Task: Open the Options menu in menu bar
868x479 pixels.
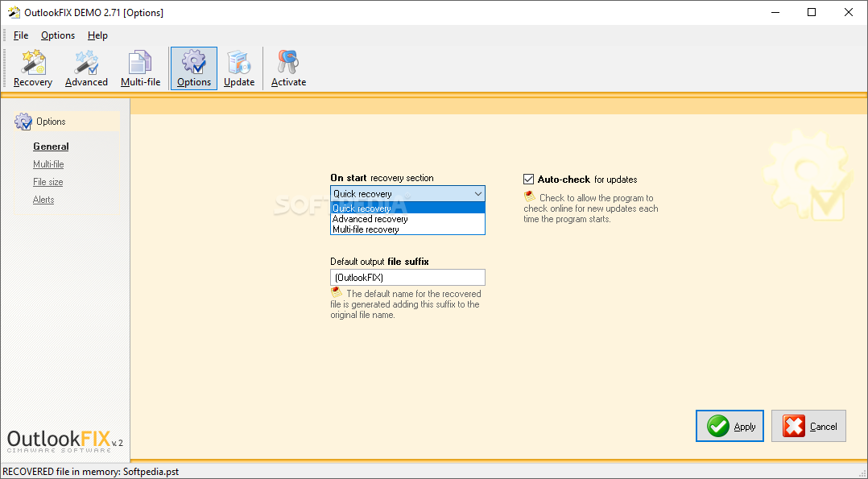Action: pyautogui.click(x=58, y=35)
